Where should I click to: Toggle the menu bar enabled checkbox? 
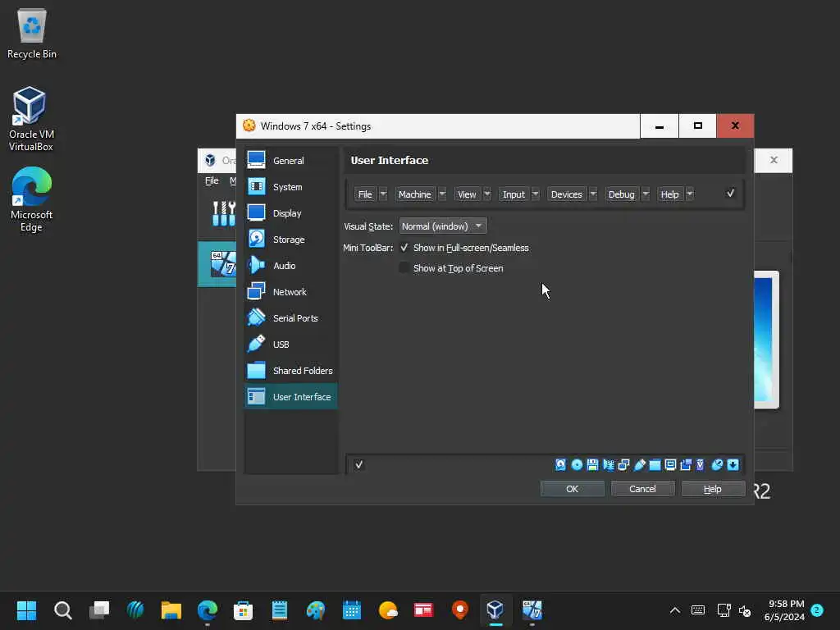(x=730, y=194)
